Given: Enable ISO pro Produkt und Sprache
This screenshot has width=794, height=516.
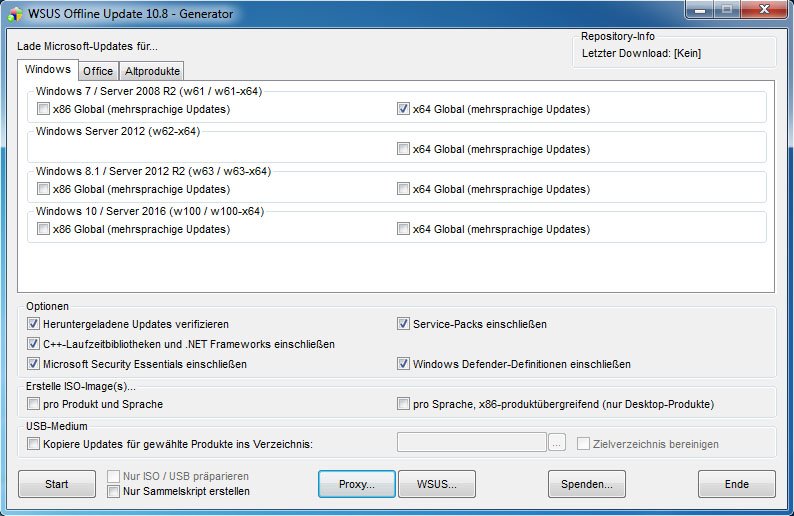Looking at the screenshot, I should click(33, 404).
